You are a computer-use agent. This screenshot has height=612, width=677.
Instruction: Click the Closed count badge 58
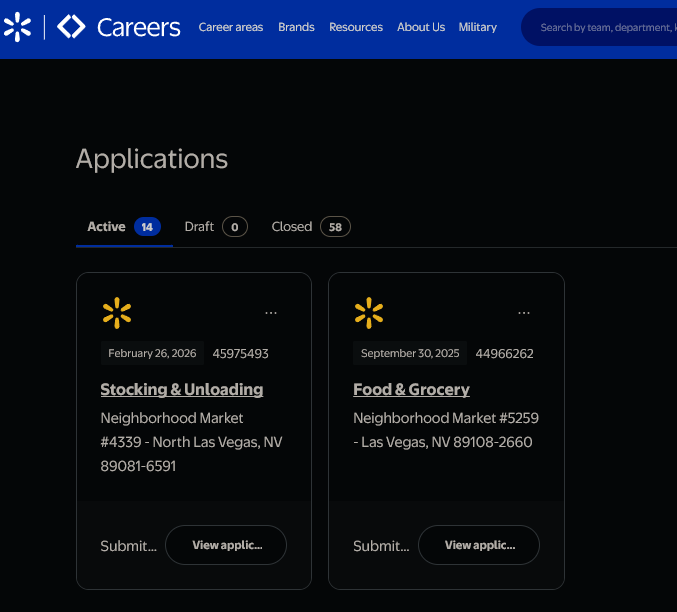[x=335, y=227]
